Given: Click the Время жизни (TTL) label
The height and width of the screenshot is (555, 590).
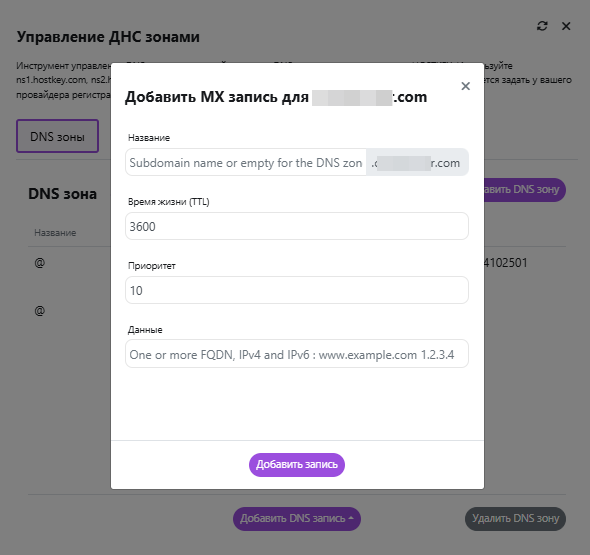Looking at the screenshot, I should point(169,202).
